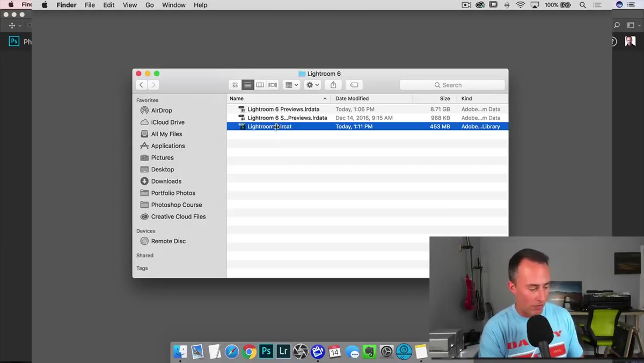Open the AirPlay display menu
This screenshot has width=644, height=363.
click(535, 5)
